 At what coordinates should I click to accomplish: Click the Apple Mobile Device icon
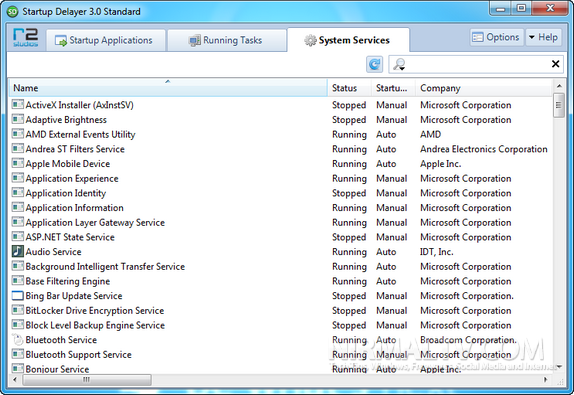[18, 163]
